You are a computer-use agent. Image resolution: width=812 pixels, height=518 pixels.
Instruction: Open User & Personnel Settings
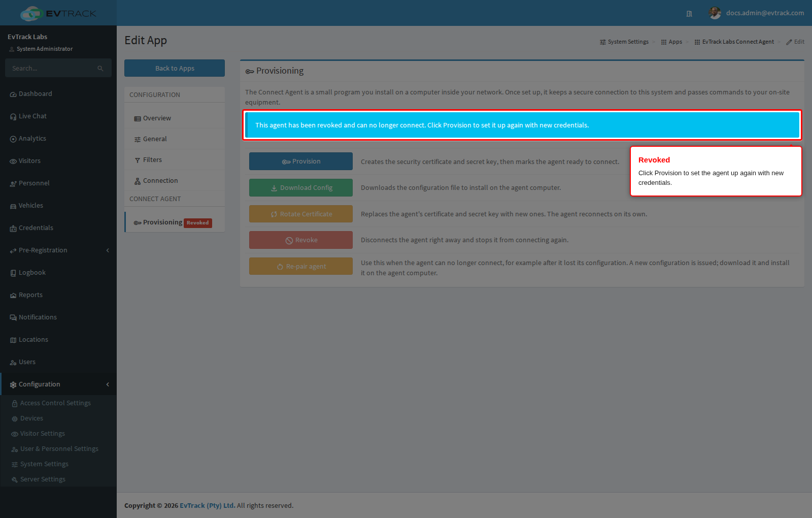[x=58, y=449]
